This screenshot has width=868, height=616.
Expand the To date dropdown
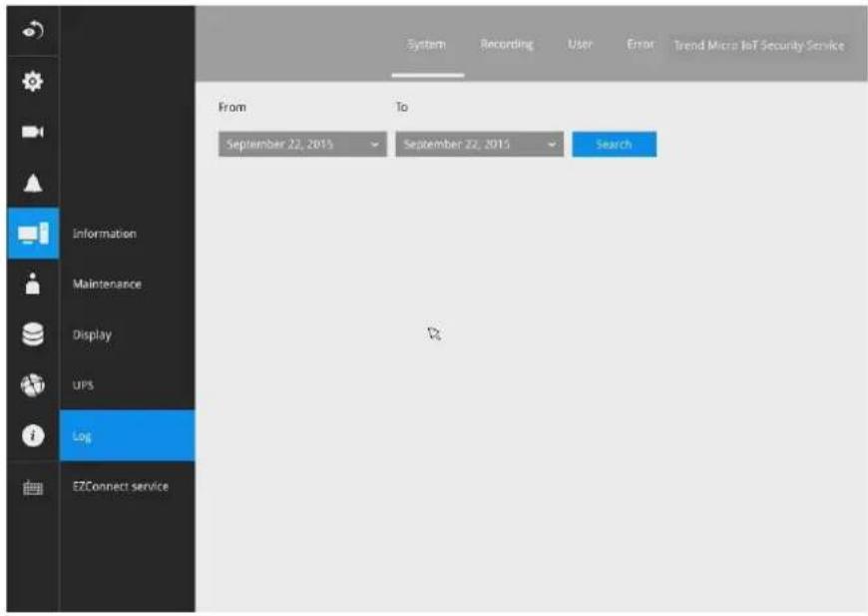tap(480, 144)
